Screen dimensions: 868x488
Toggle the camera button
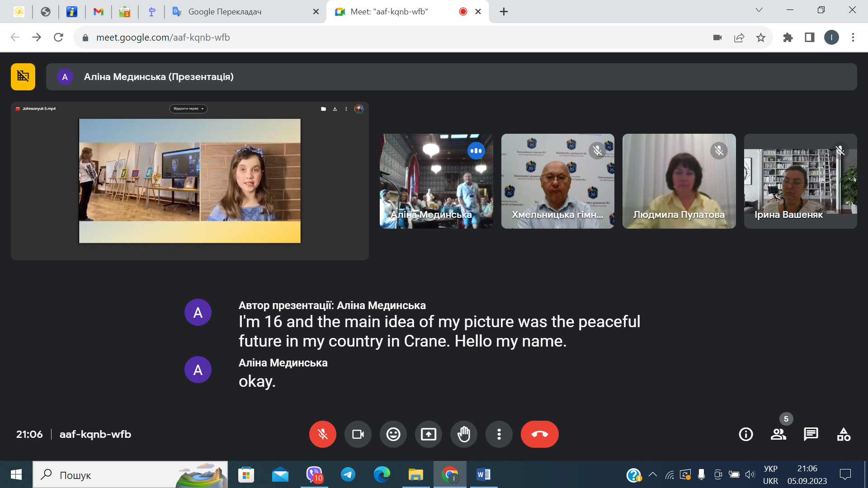click(x=358, y=434)
